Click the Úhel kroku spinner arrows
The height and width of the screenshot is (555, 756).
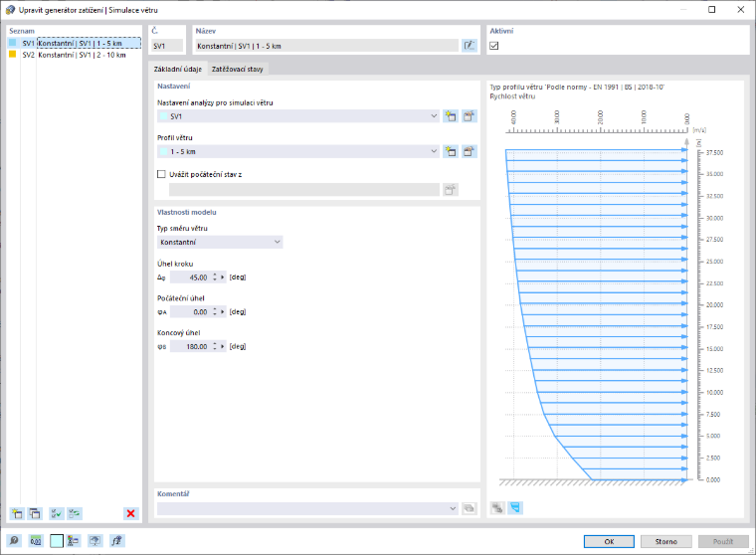point(215,277)
